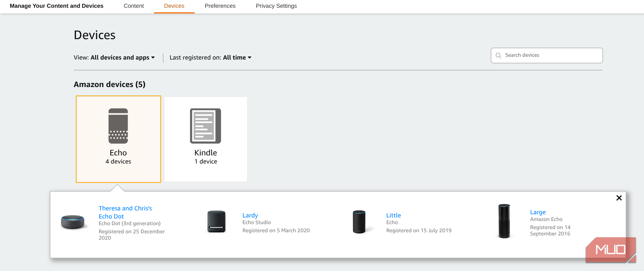Click the Kindle card title text
The image size is (644, 271).
click(x=206, y=153)
